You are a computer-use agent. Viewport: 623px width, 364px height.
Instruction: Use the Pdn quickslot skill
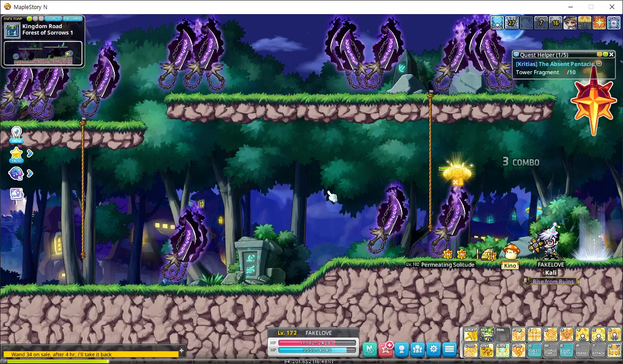click(519, 350)
